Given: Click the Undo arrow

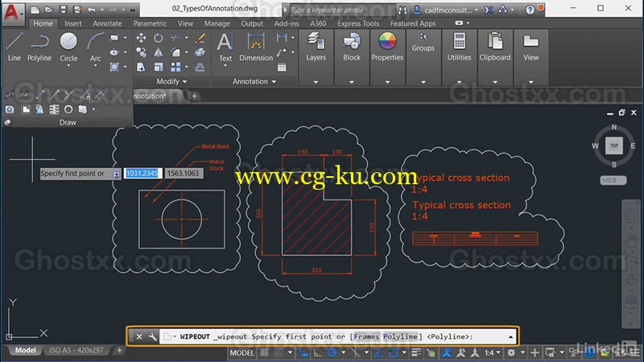Looking at the screenshot, I should click(91, 10).
